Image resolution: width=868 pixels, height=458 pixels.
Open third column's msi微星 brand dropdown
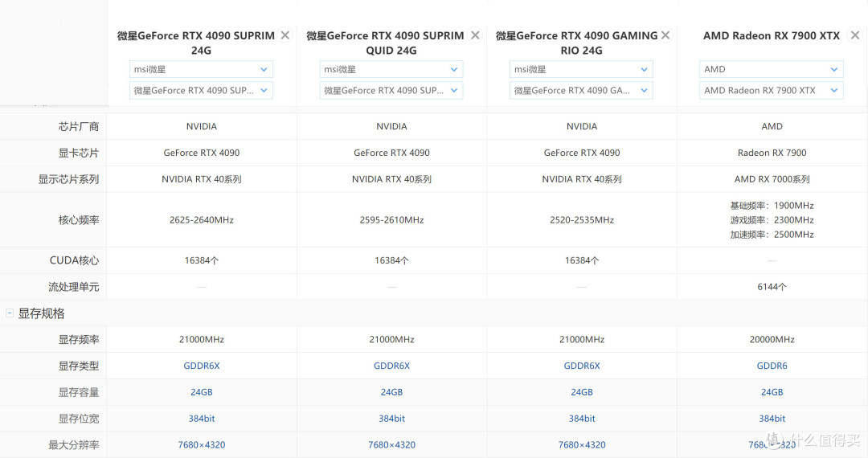point(581,69)
